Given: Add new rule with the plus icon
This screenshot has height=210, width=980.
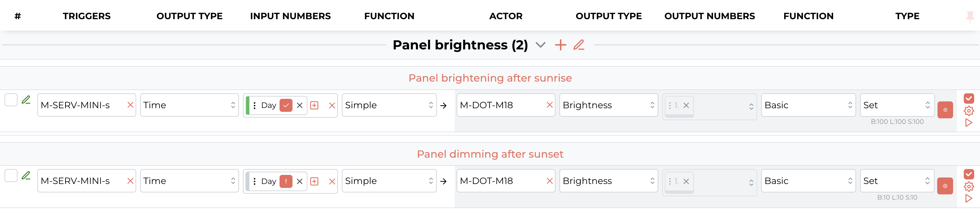Looking at the screenshot, I should pos(560,45).
